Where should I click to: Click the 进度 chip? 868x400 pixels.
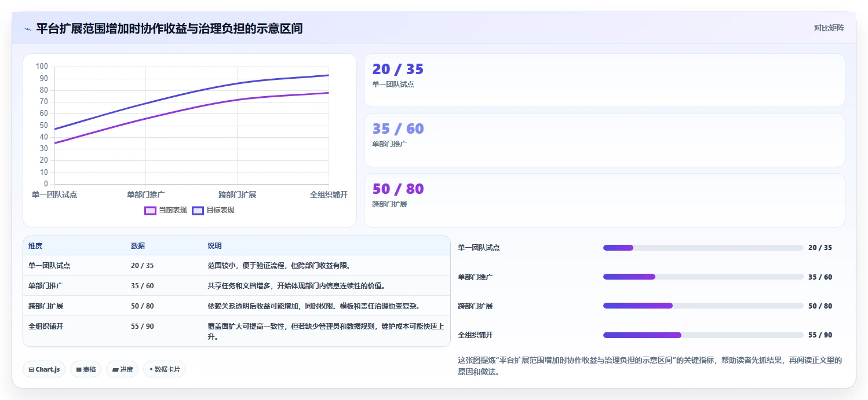(x=122, y=369)
